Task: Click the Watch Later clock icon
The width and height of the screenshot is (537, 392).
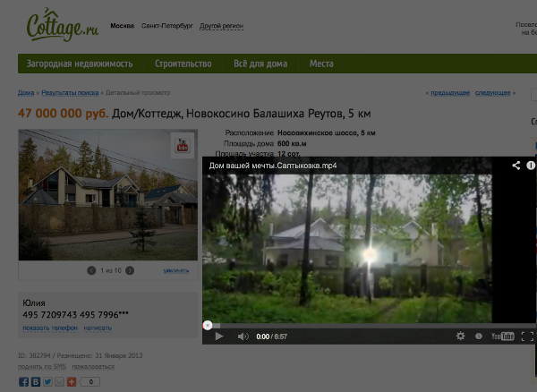Action: coord(479,337)
